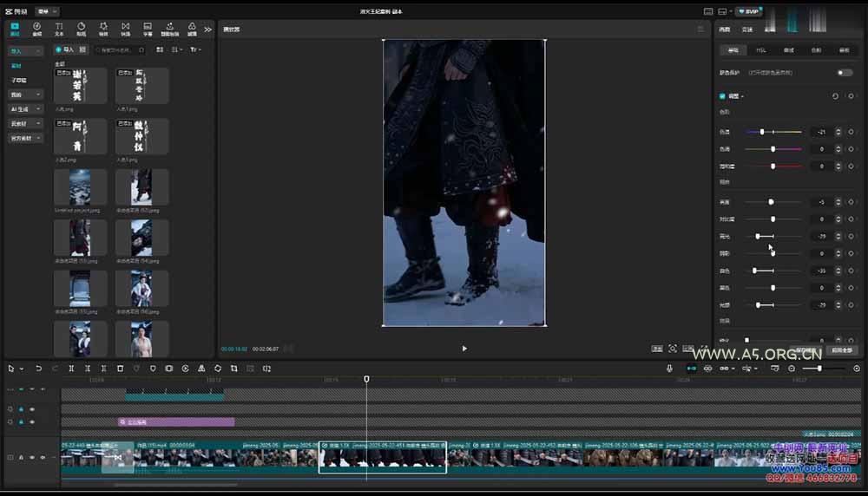Click the timeline zoom slider handle
The height and width of the screenshot is (496, 868).
pos(819,369)
